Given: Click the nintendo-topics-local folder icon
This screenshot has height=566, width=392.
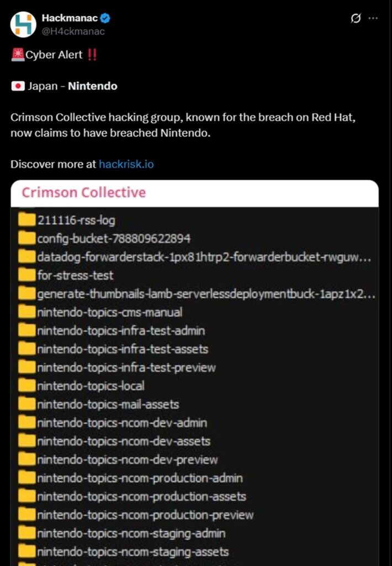Looking at the screenshot, I should click(x=27, y=386).
